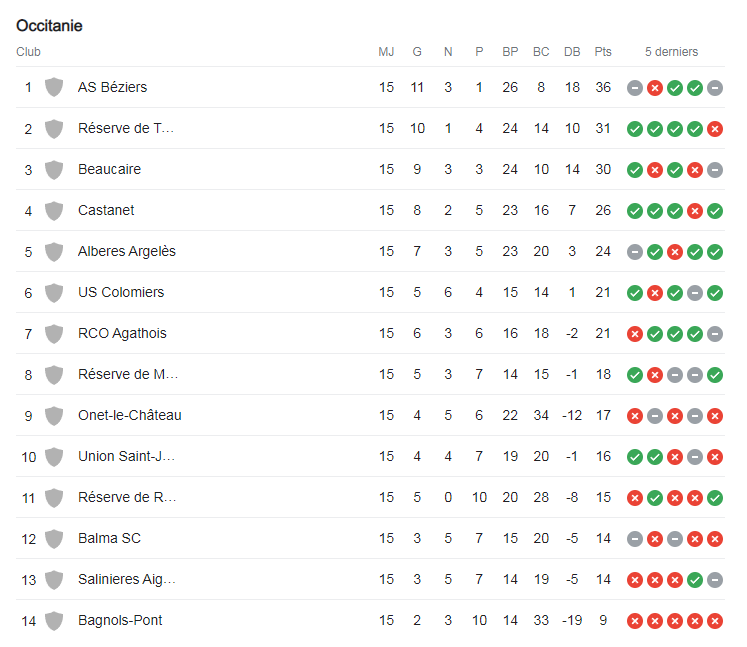Click the 5 derniers column header
Screen dimensions: 747x647
click(671, 51)
